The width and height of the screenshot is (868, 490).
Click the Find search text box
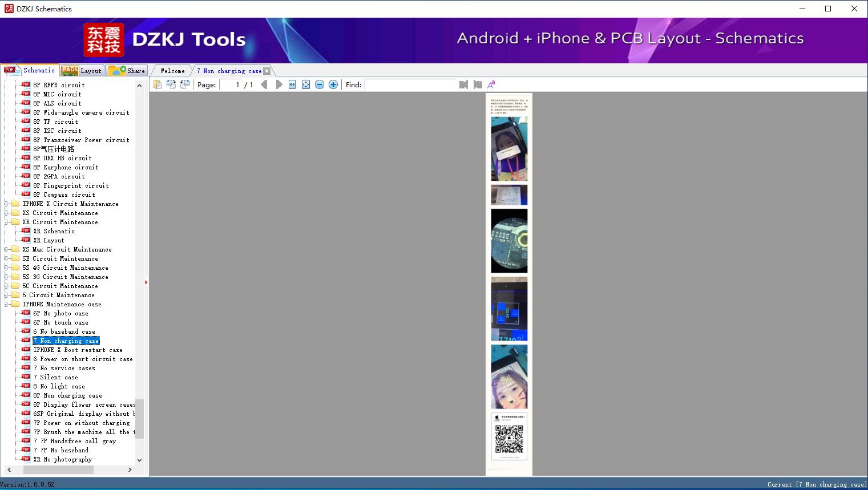(411, 84)
